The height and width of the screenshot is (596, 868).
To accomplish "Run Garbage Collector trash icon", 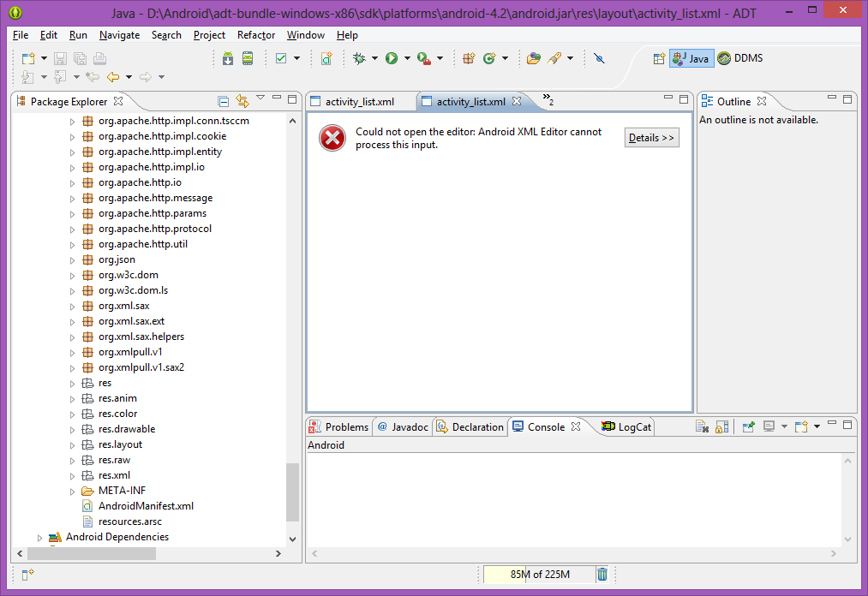I will click(x=602, y=575).
